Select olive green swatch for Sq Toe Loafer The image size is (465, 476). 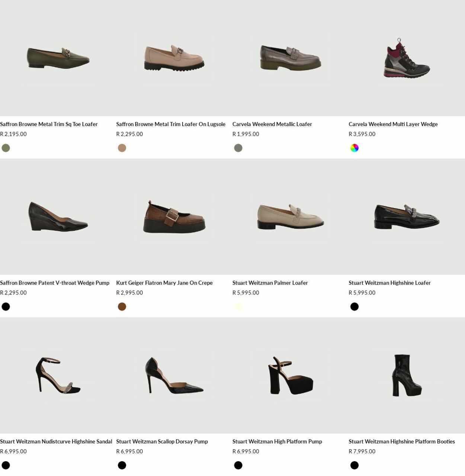tap(6, 148)
